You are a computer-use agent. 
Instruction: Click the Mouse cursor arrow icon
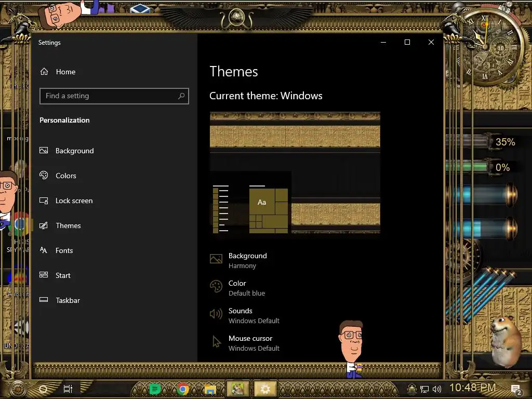click(x=216, y=342)
